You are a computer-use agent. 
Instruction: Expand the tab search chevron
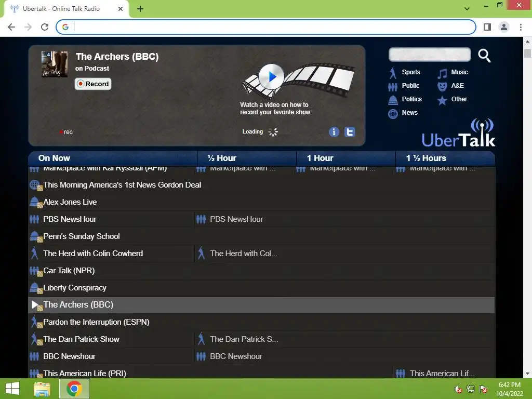pos(467,9)
